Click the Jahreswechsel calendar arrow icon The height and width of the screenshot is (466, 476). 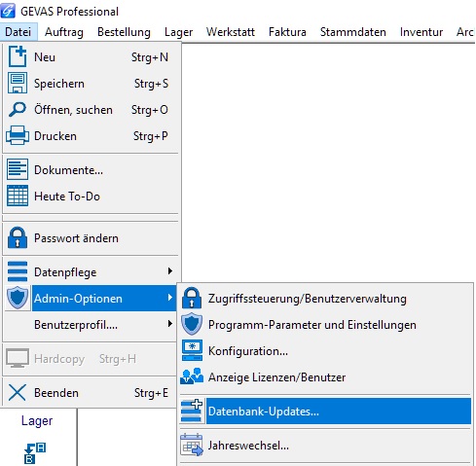[192, 445]
